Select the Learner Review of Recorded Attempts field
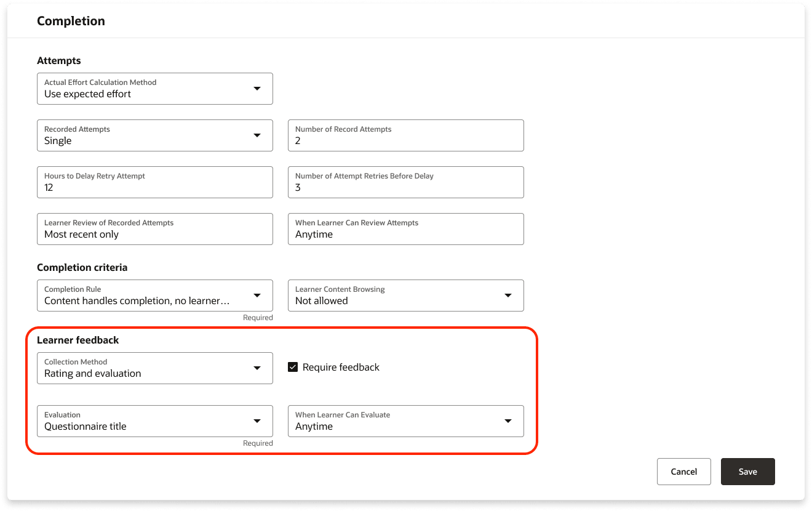 coord(154,229)
